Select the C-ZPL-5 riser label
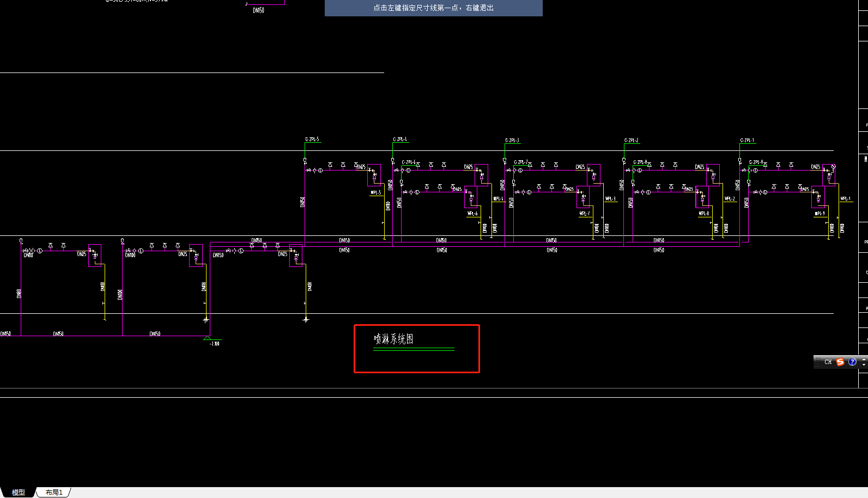 (312, 139)
